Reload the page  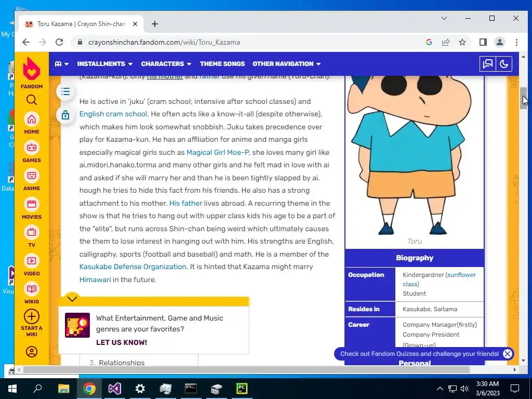[x=59, y=42]
